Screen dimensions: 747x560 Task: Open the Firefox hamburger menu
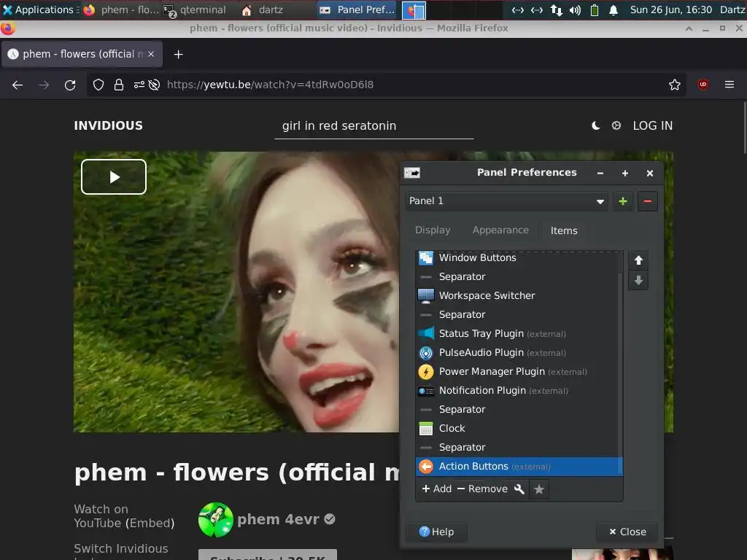pos(729,85)
